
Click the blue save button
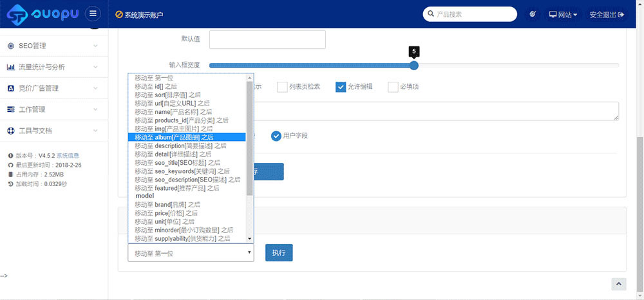click(x=269, y=171)
